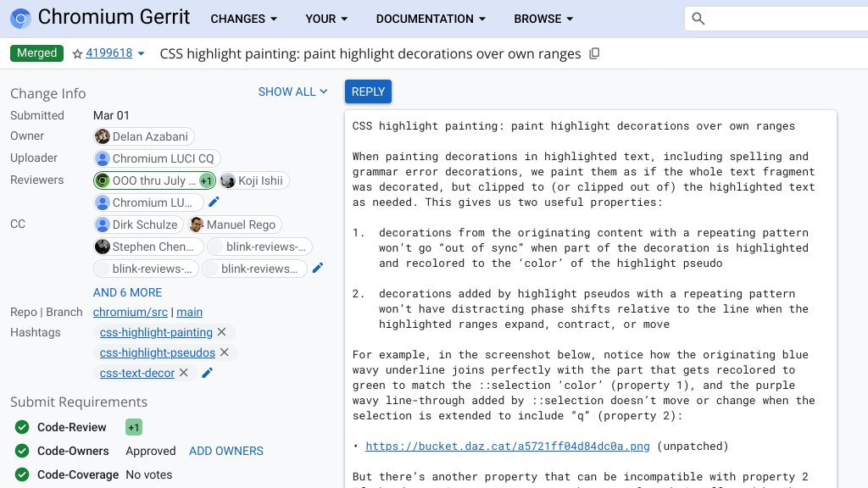
Task: Expand the BROWSE dropdown menu
Action: pyautogui.click(x=543, y=19)
